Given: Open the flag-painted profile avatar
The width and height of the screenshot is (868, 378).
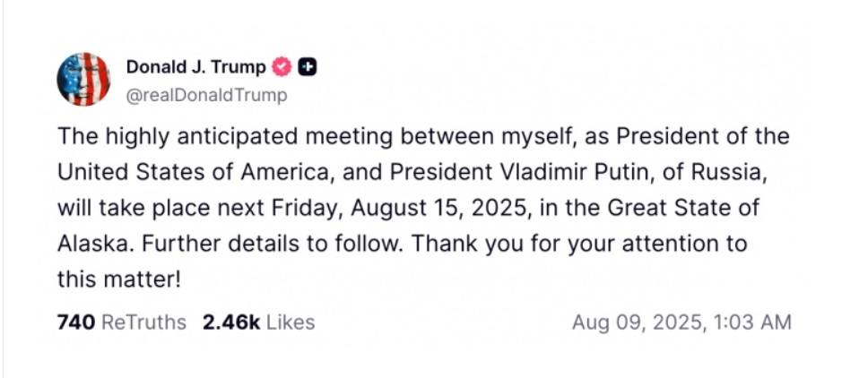Looking at the screenshot, I should coord(83,80).
